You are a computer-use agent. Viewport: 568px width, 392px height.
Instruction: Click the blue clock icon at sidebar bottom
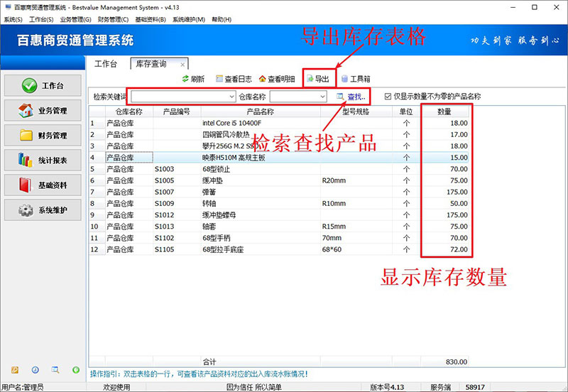point(35,370)
